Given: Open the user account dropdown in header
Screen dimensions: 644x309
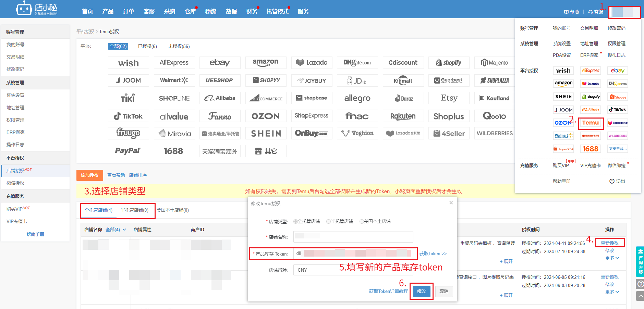Looking at the screenshot, I should tap(624, 12).
